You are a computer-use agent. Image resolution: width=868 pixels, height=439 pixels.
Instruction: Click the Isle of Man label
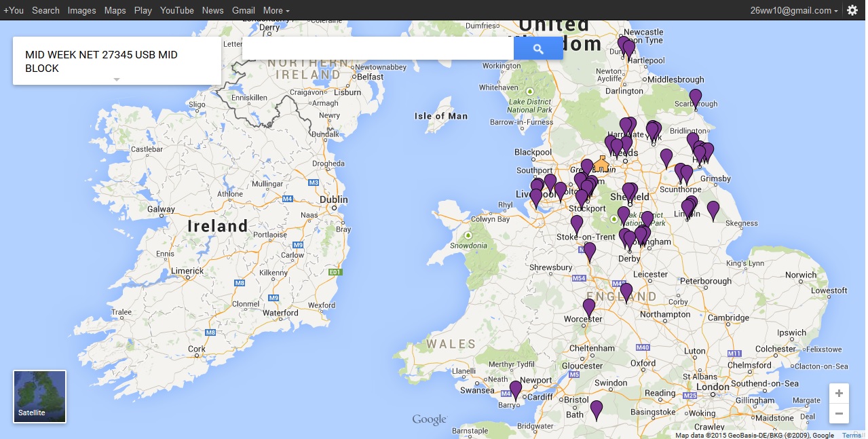click(441, 116)
